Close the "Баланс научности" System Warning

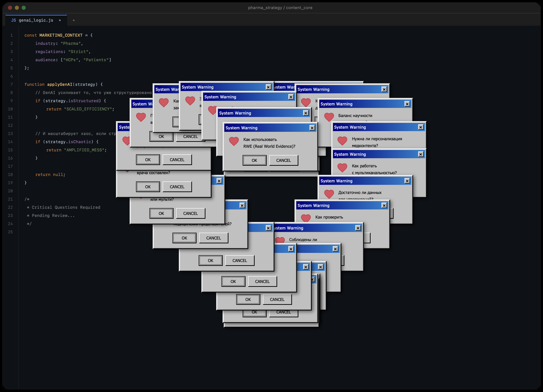coord(407,104)
